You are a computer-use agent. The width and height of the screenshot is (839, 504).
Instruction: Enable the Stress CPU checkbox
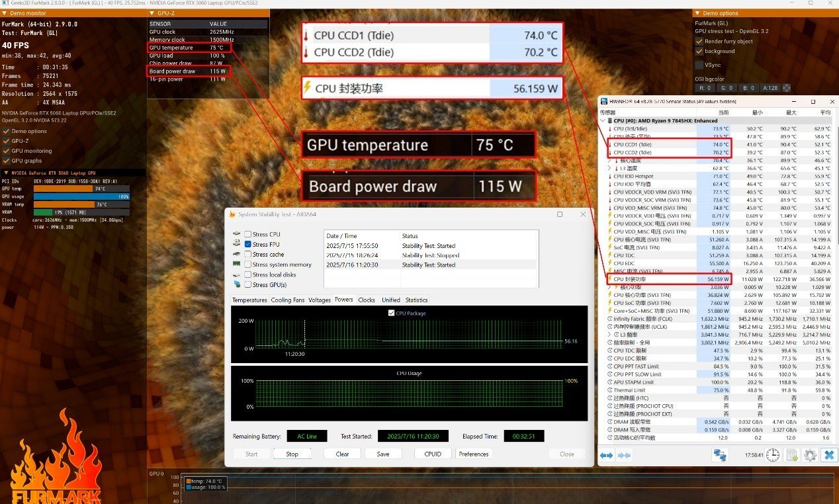247,234
